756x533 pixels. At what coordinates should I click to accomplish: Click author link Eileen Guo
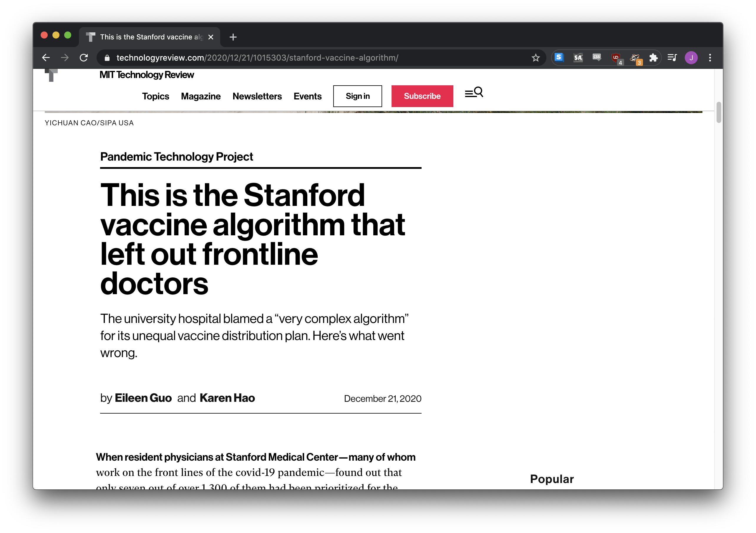[x=143, y=398]
